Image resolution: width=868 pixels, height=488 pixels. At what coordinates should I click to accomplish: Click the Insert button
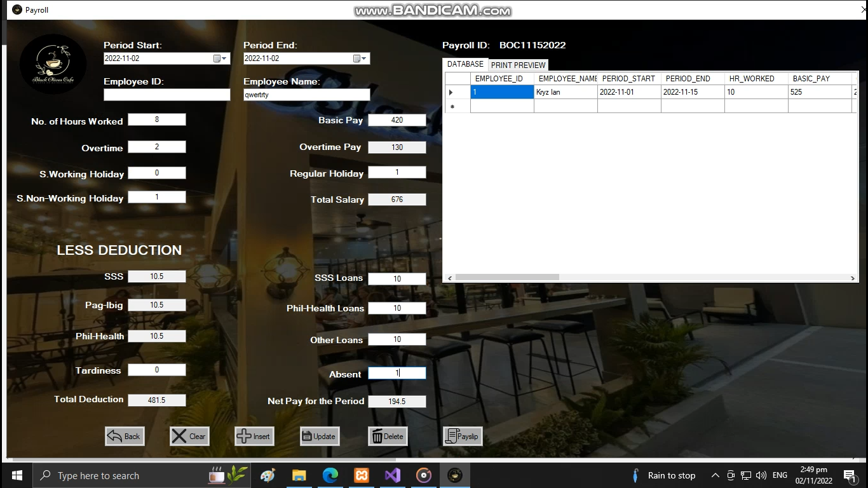254,436
